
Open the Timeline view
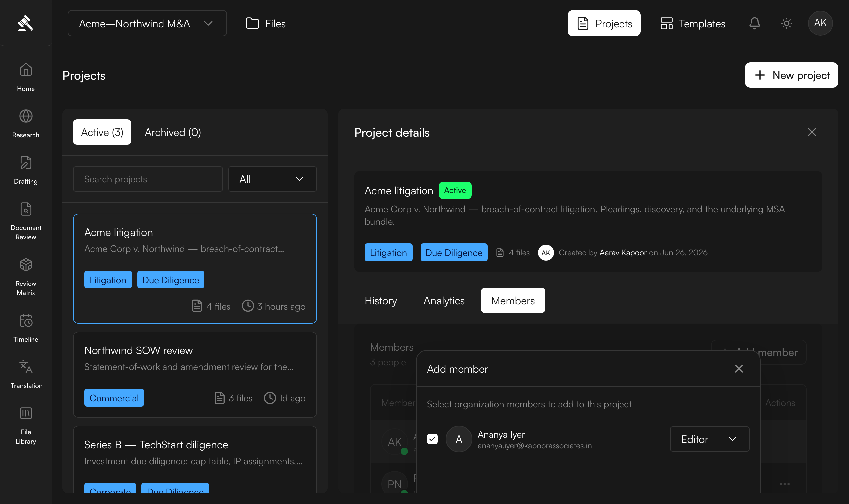click(x=26, y=328)
